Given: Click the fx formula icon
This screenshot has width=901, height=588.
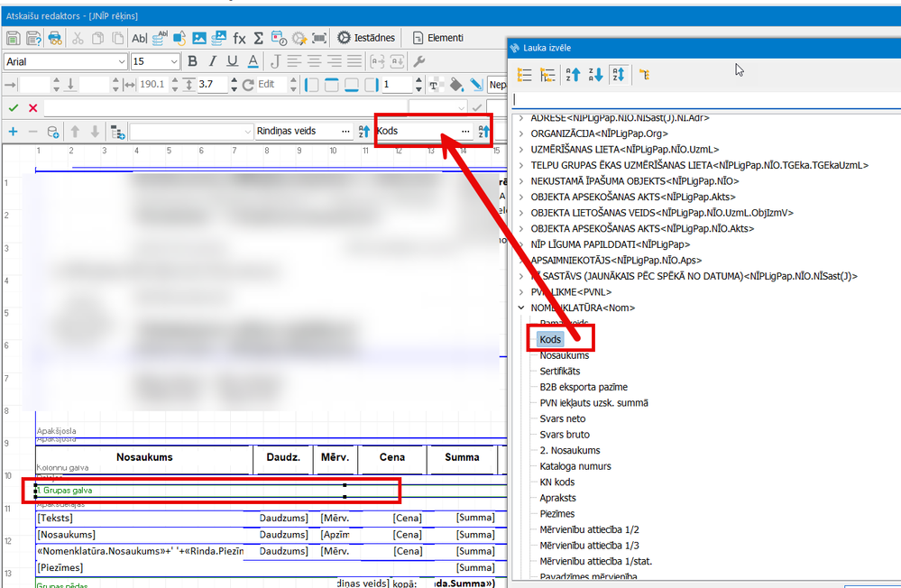Looking at the screenshot, I should pyautogui.click(x=239, y=39).
